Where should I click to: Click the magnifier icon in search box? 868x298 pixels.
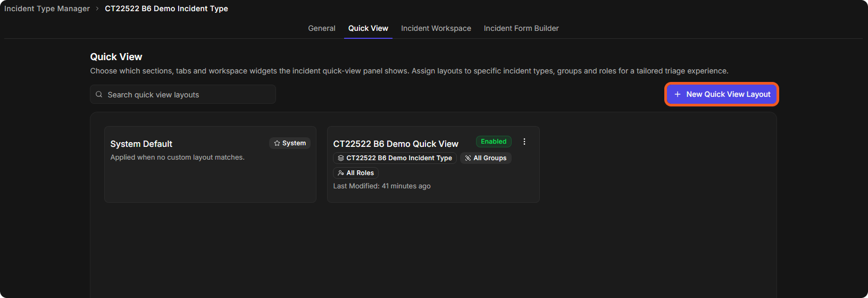(x=99, y=94)
